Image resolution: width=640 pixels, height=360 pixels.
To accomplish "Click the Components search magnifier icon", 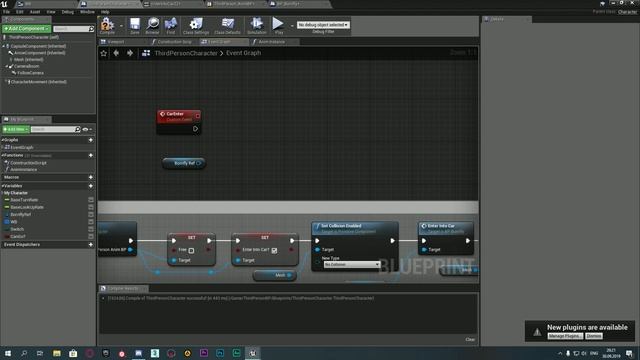I will [x=91, y=29].
